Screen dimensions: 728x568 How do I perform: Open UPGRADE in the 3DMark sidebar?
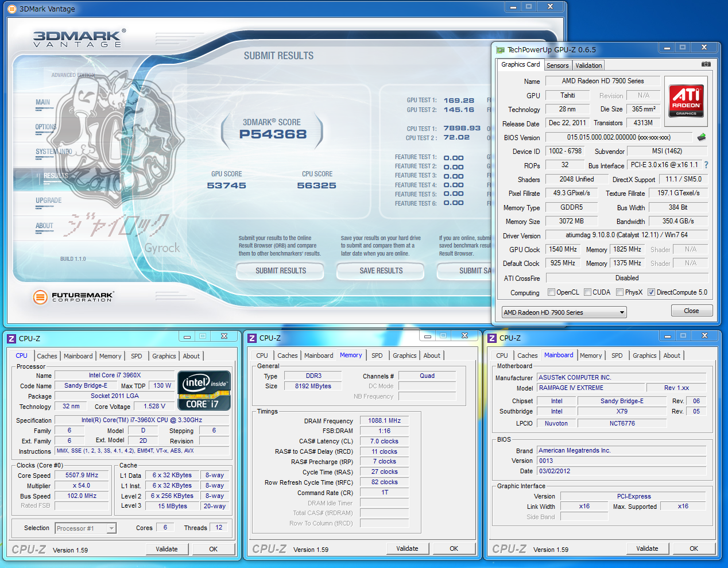(x=49, y=200)
